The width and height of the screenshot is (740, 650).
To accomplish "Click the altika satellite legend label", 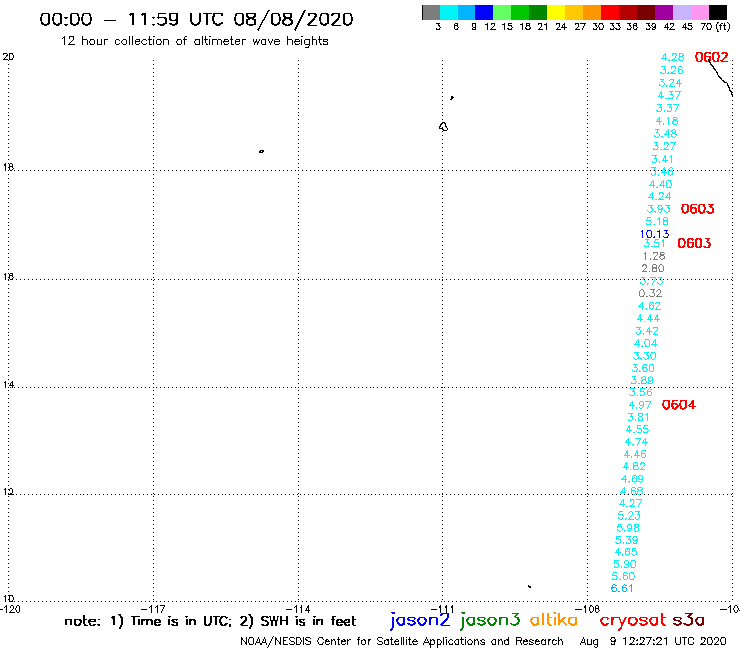I will (554, 620).
